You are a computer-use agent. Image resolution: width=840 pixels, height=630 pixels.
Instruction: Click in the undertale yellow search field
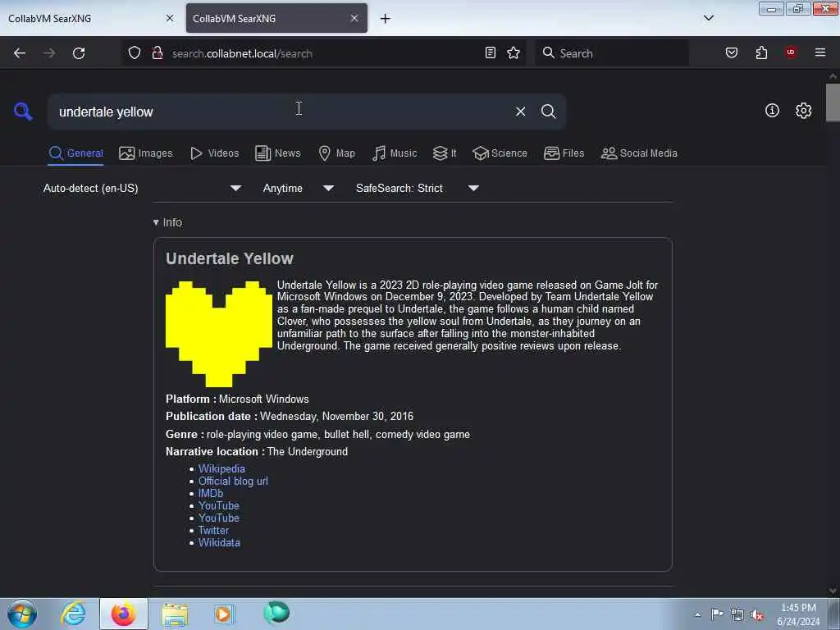pos(279,112)
